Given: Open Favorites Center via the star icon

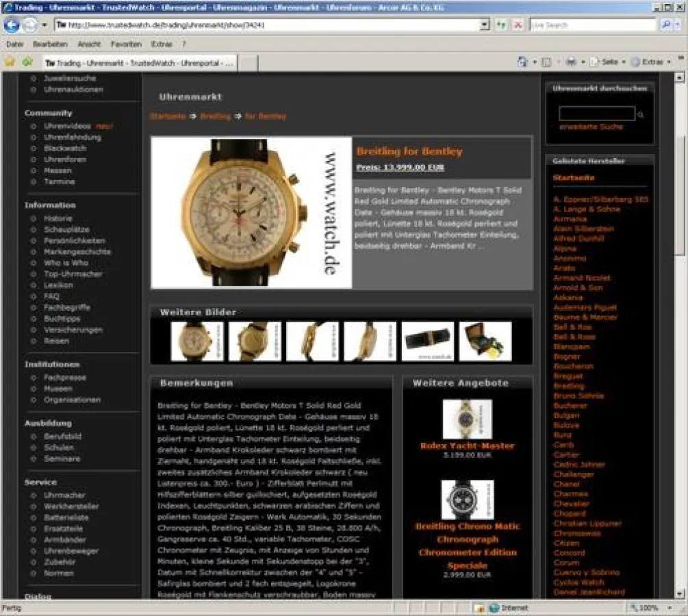Looking at the screenshot, I should 11,60.
